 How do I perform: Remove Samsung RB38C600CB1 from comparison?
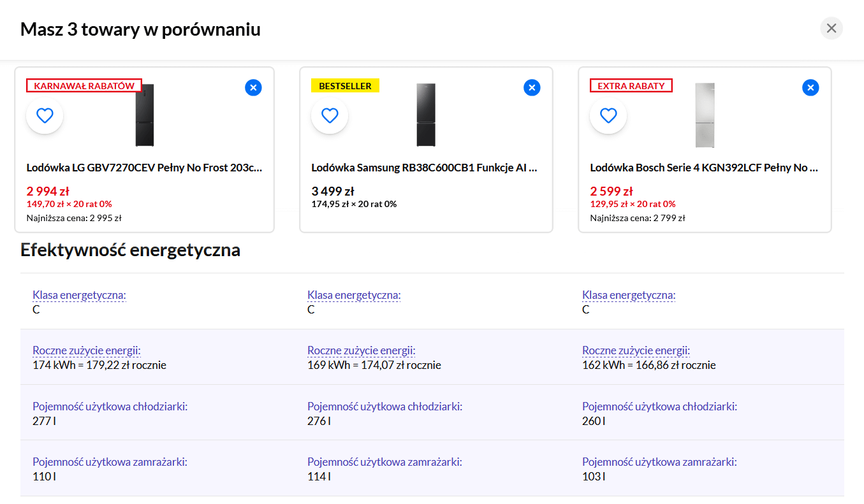(x=532, y=88)
